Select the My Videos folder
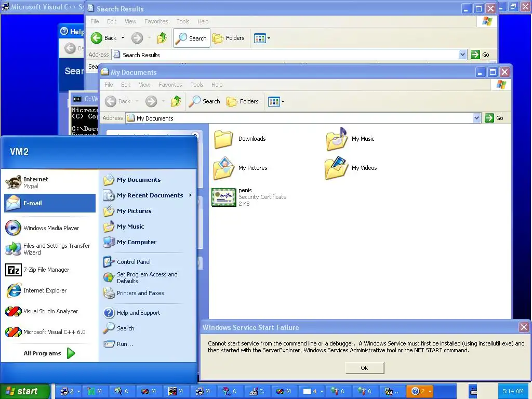The image size is (532, 399). tap(351, 168)
